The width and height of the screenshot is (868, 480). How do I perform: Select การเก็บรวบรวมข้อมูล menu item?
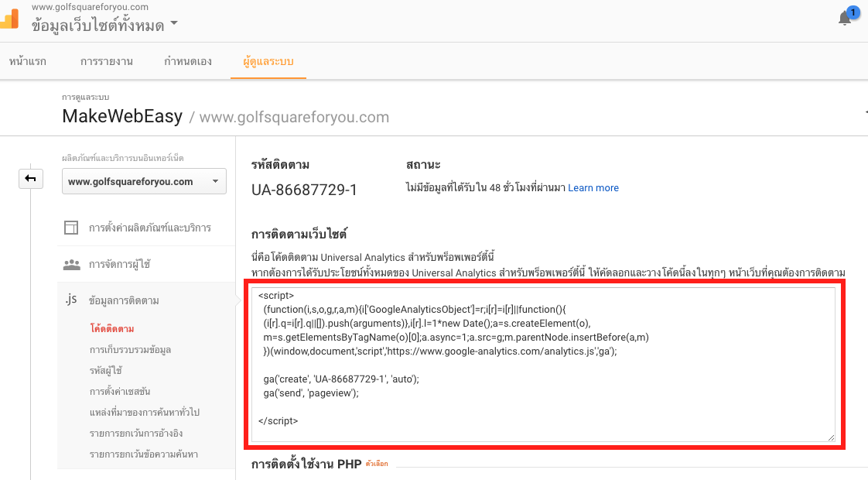pyautogui.click(x=130, y=350)
